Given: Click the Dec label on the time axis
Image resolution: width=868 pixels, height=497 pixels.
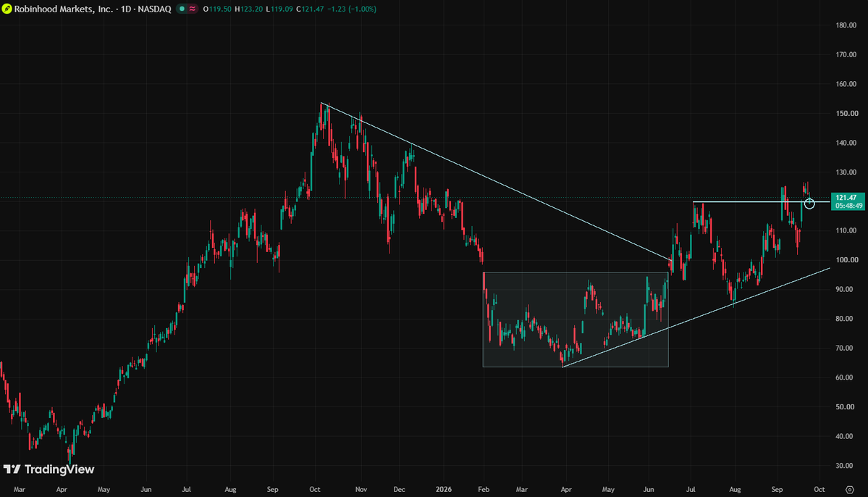Looking at the screenshot, I should (399, 490).
